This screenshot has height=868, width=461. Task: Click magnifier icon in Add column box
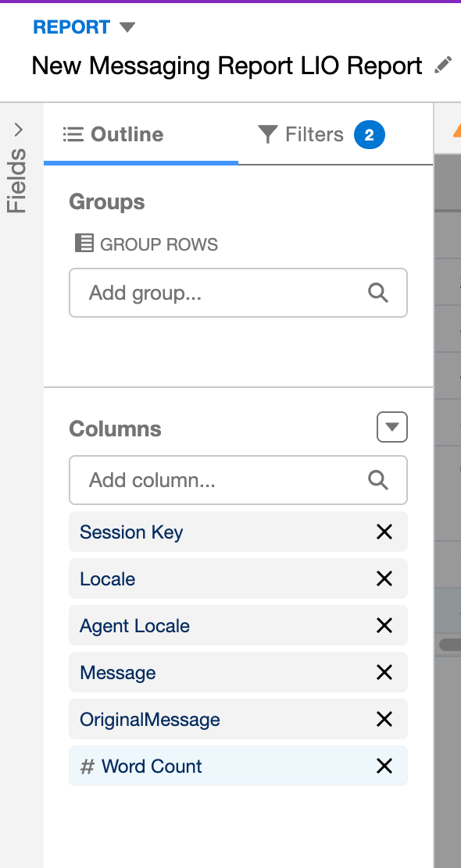tap(378, 480)
